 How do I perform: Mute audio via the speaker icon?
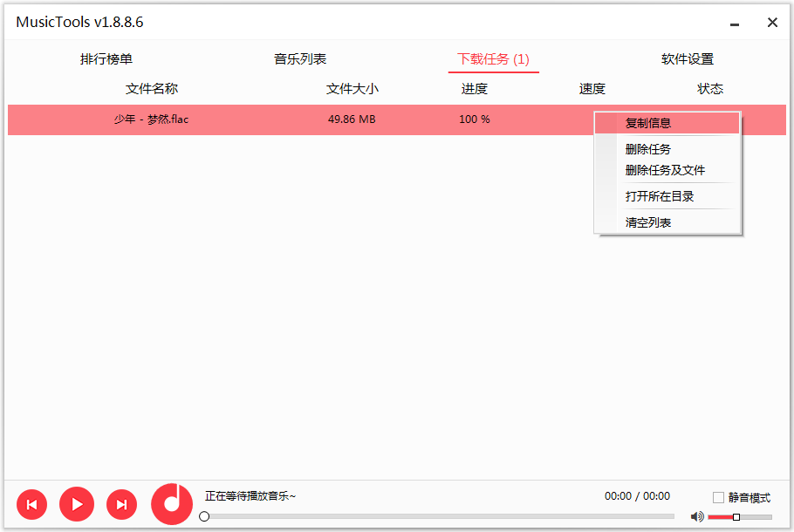pyautogui.click(x=697, y=516)
